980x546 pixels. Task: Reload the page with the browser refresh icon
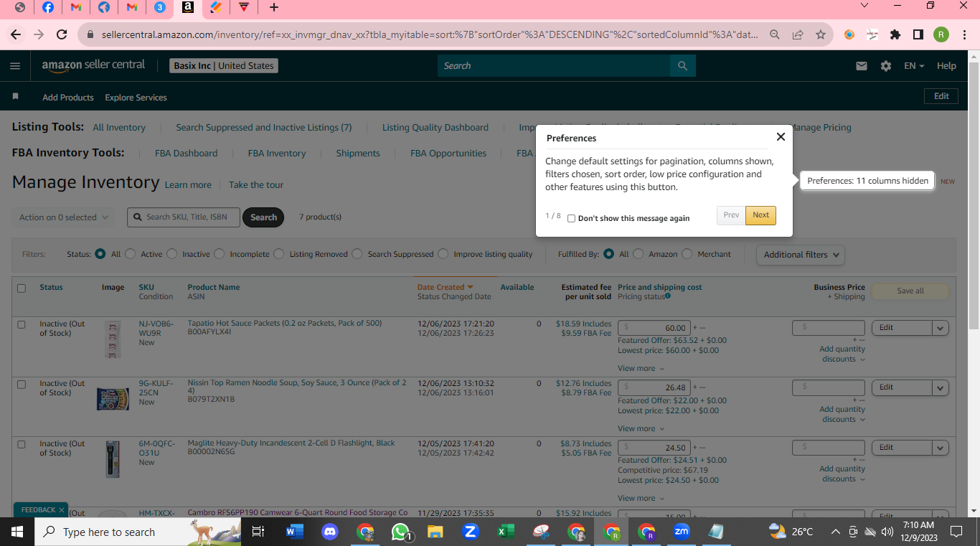62,34
